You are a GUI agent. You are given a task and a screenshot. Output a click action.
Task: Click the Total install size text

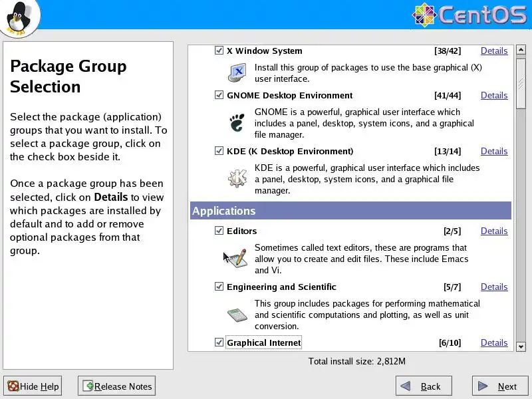pos(356,361)
